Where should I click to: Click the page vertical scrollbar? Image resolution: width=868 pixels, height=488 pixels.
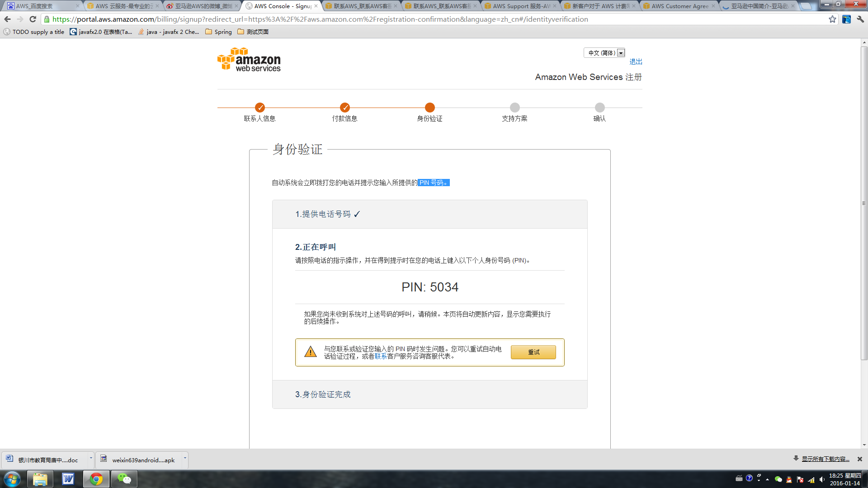864,203
